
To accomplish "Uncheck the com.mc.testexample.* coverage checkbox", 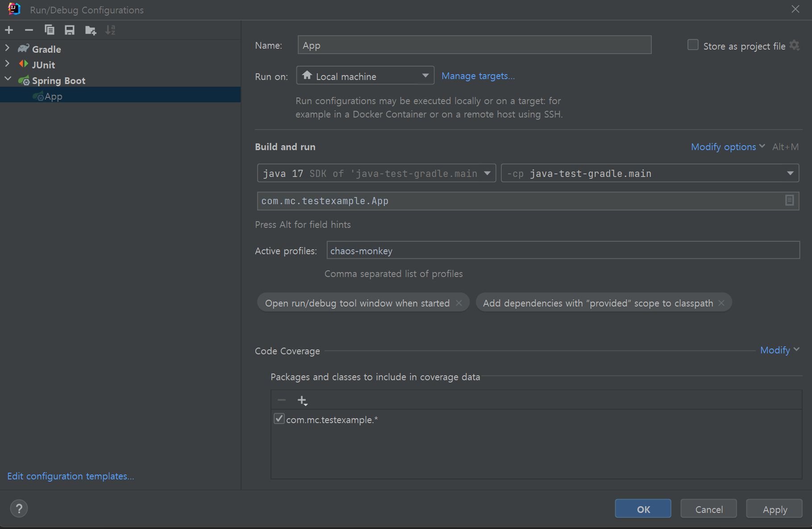I will click(279, 419).
